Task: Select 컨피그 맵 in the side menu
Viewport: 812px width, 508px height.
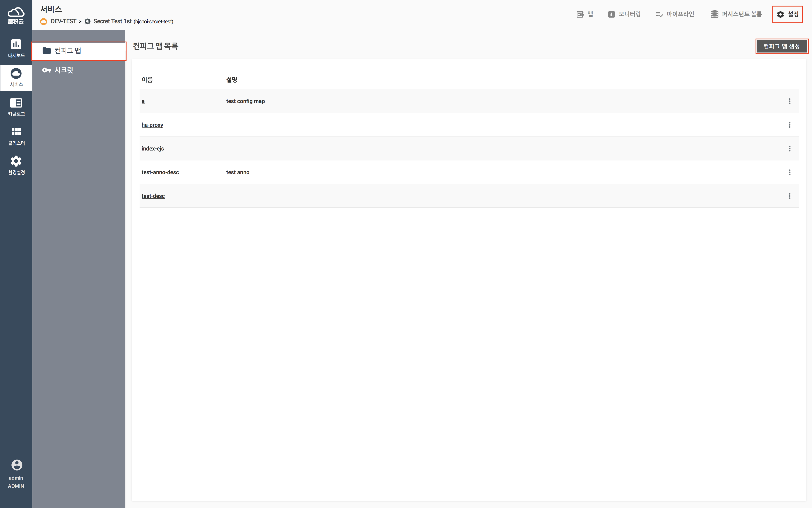Action: click(x=79, y=51)
